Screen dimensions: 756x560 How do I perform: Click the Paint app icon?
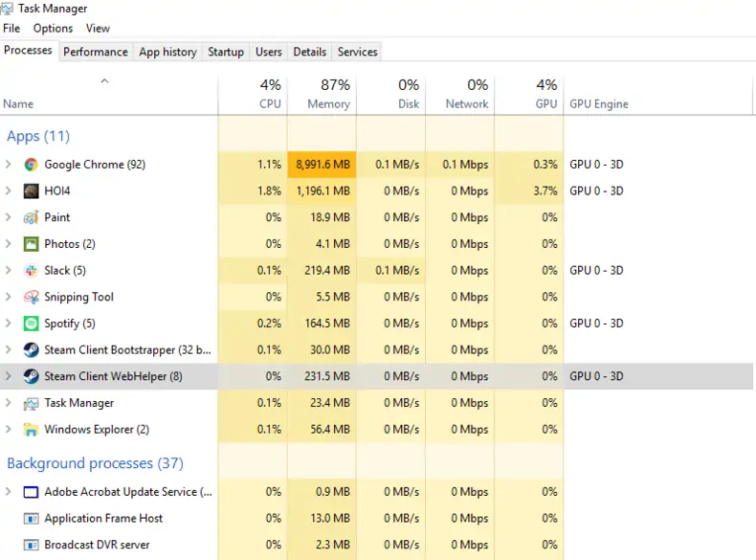[31, 217]
